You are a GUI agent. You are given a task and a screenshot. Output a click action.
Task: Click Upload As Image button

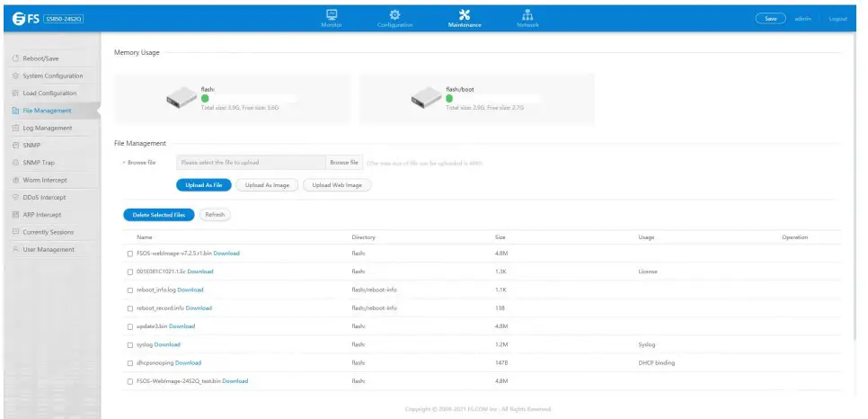tap(268, 185)
